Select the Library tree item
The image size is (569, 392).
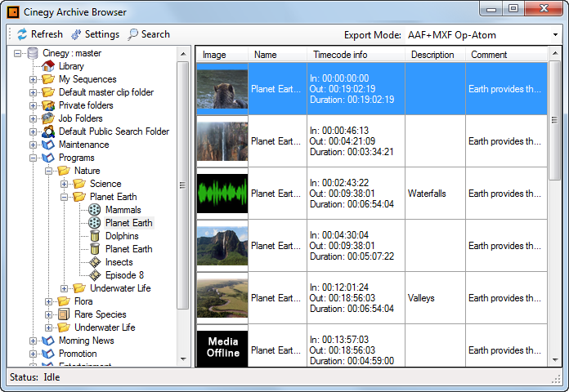pos(71,66)
